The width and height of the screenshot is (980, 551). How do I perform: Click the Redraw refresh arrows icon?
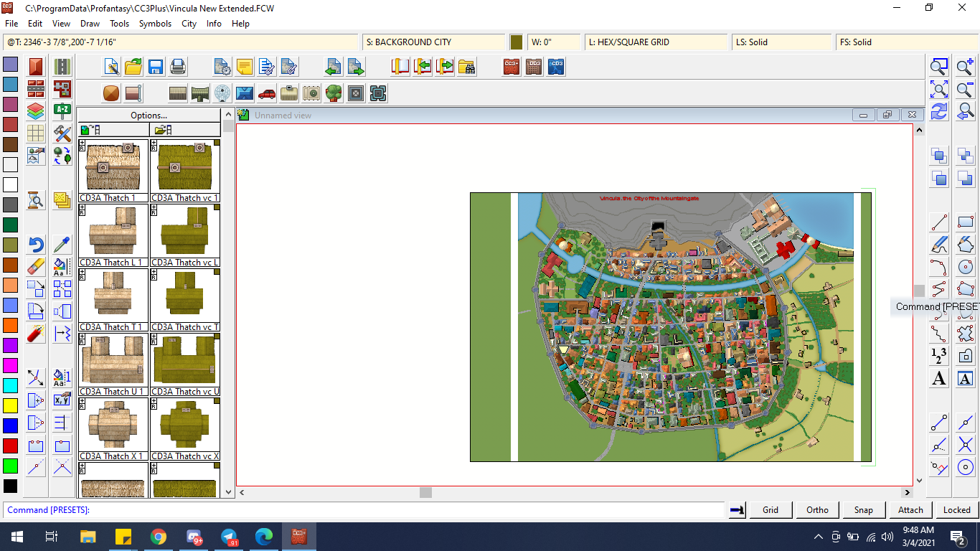pyautogui.click(x=939, y=112)
